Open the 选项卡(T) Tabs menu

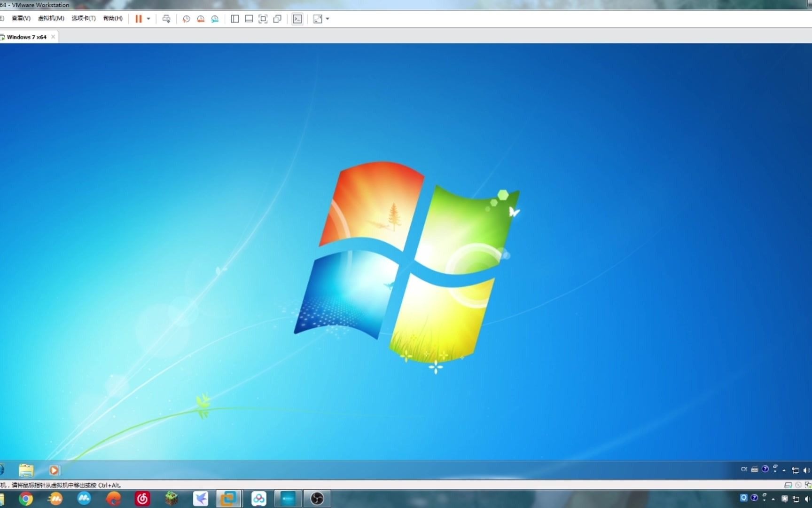[x=83, y=18]
